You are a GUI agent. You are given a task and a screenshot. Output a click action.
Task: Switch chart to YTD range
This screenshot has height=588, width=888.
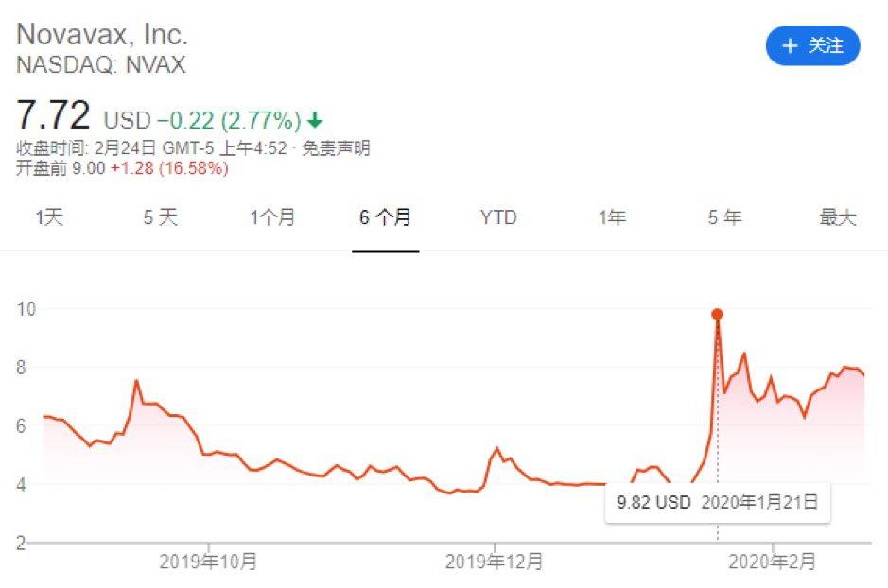point(498,218)
